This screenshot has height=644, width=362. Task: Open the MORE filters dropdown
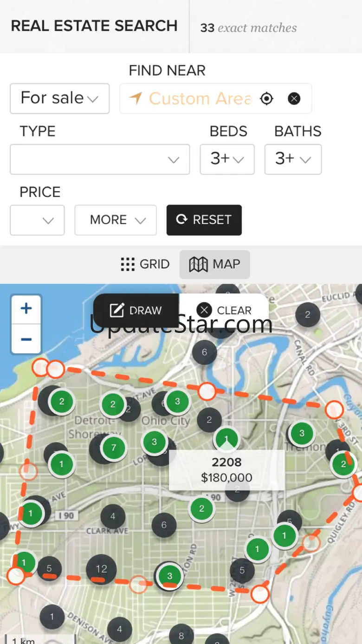coord(116,220)
